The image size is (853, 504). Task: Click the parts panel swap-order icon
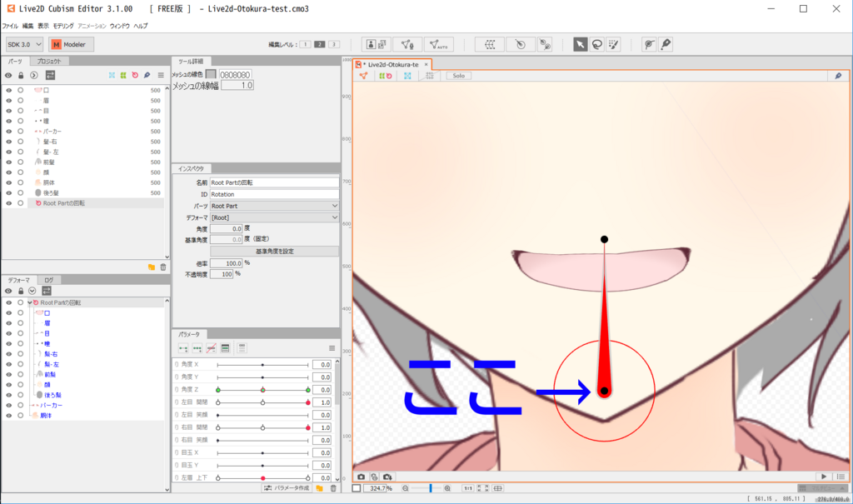[x=50, y=75]
